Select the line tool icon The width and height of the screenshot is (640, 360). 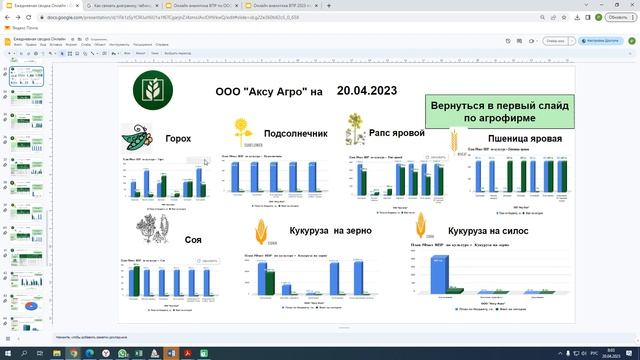(x=92, y=53)
